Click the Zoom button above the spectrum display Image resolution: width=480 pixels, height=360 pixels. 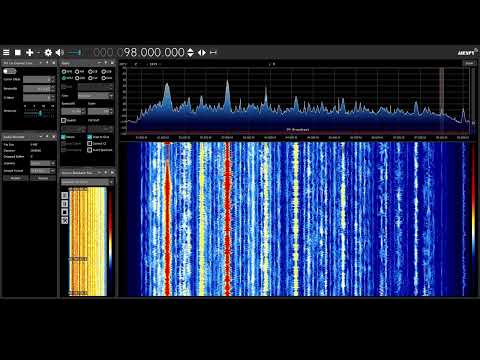tap(469, 63)
